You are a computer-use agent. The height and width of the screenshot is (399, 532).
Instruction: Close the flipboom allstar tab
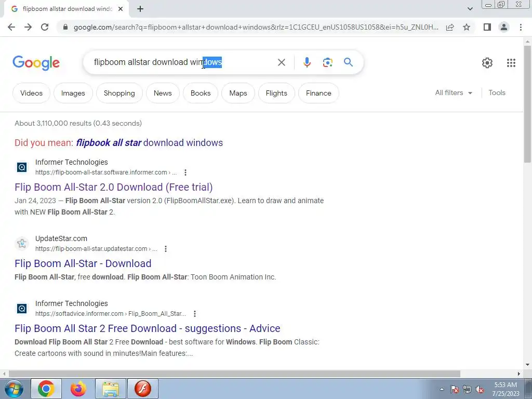click(x=121, y=9)
